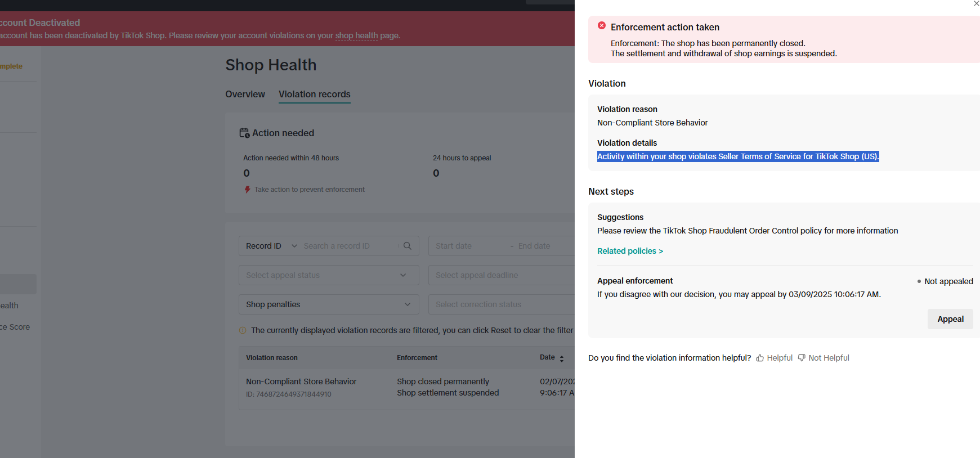Click the red enforcement error icon

pos(602,26)
